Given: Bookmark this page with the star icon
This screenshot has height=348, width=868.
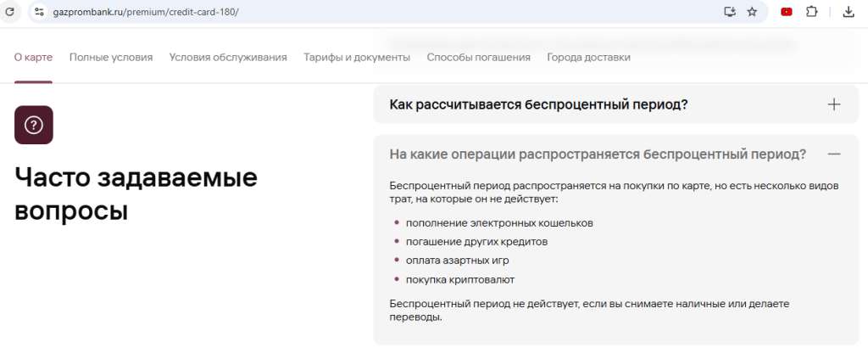Looking at the screenshot, I should 752,12.
